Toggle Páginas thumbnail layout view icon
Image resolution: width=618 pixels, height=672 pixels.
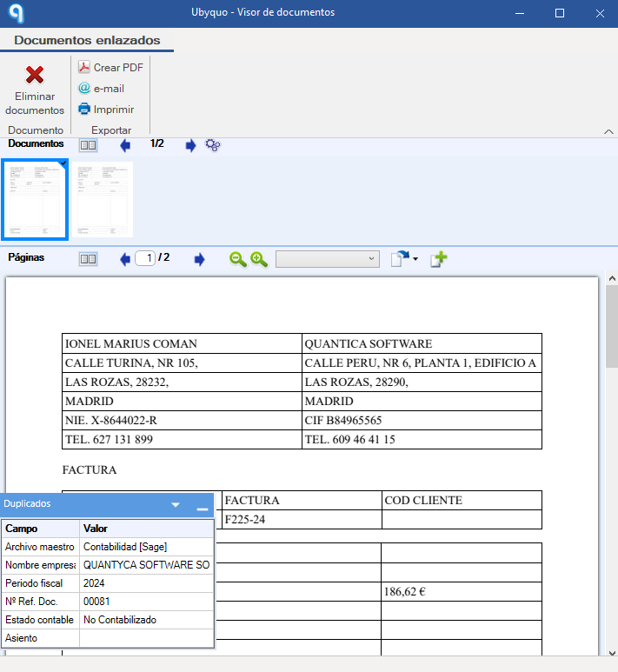tap(89, 259)
